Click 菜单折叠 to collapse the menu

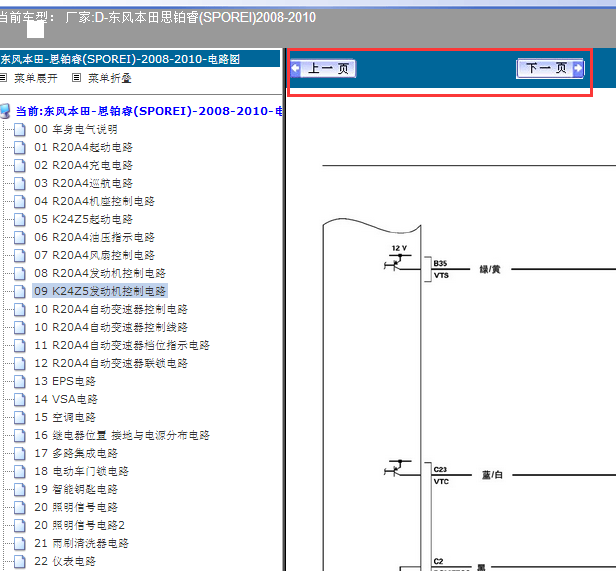tap(110, 78)
